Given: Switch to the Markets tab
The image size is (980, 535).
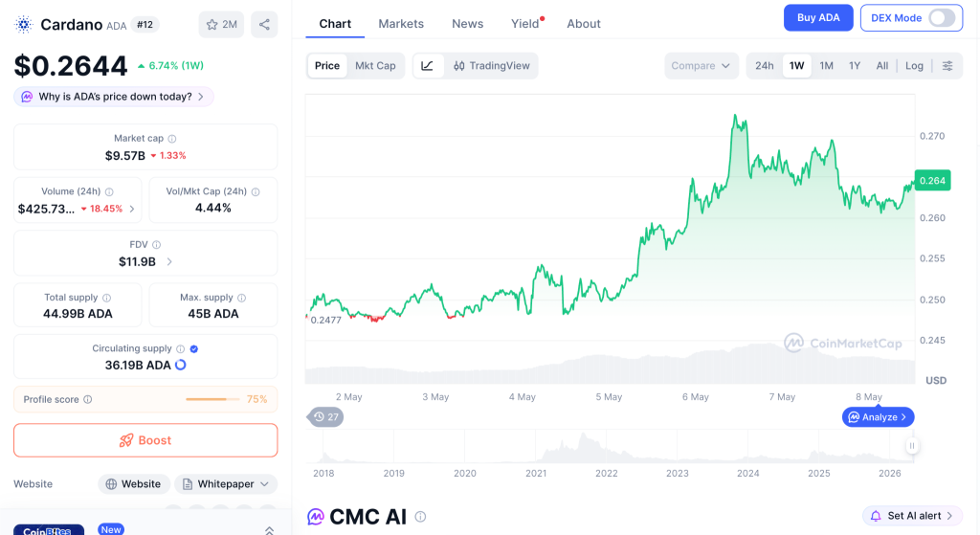Looking at the screenshot, I should click(x=401, y=24).
